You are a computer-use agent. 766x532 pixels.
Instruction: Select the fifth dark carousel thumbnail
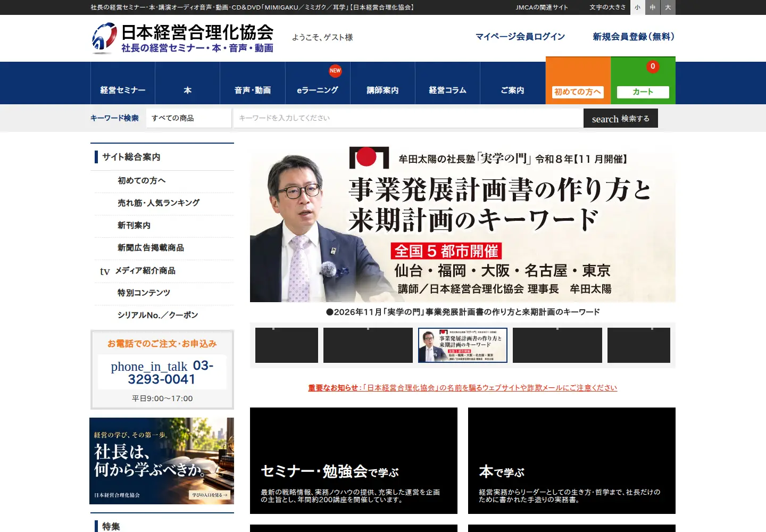(x=639, y=345)
